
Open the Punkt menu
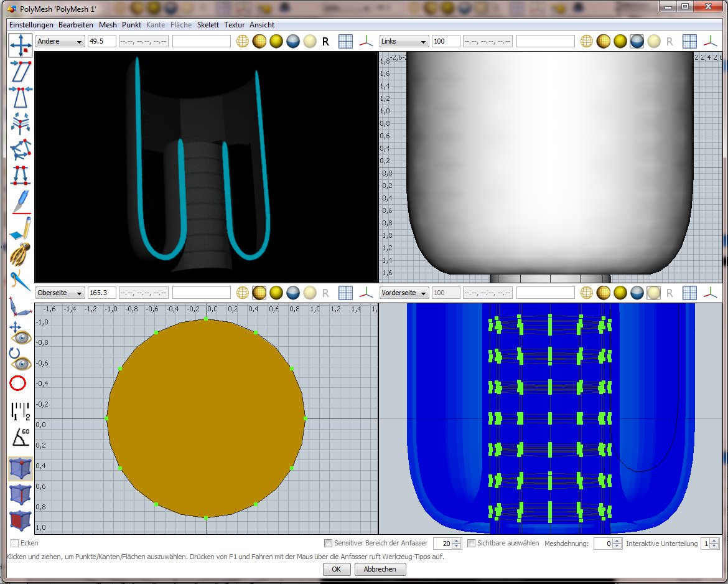click(x=131, y=25)
